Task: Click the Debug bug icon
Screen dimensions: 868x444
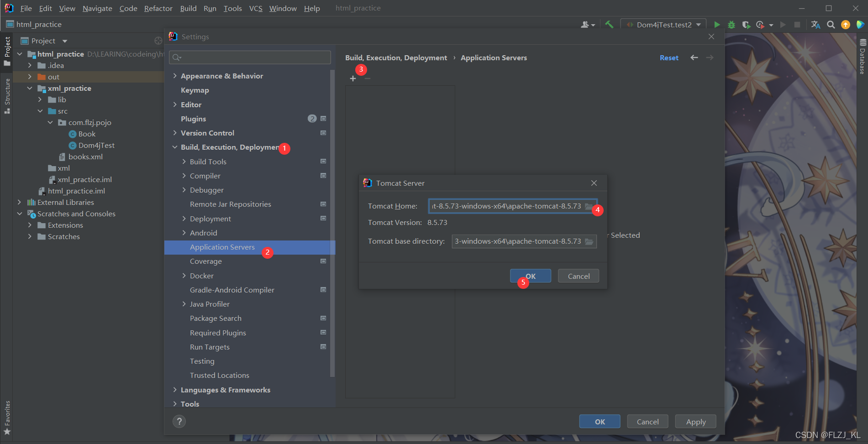Action: tap(731, 25)
